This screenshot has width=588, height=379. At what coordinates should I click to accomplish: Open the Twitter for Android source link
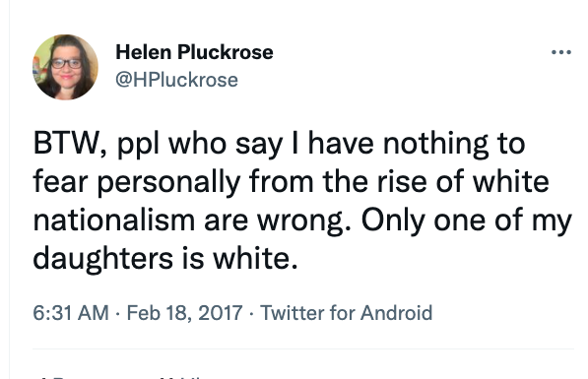[x=346, y=313]
